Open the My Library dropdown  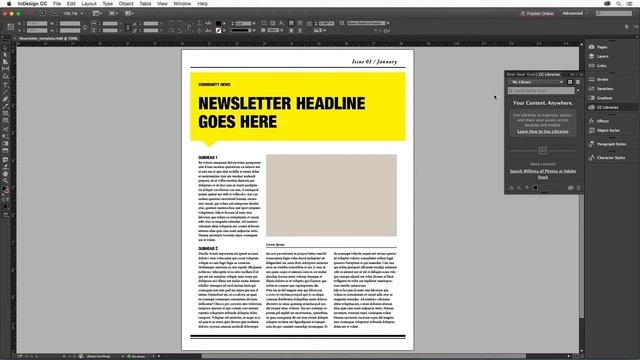pyautogui.click(x=537, y=82)
